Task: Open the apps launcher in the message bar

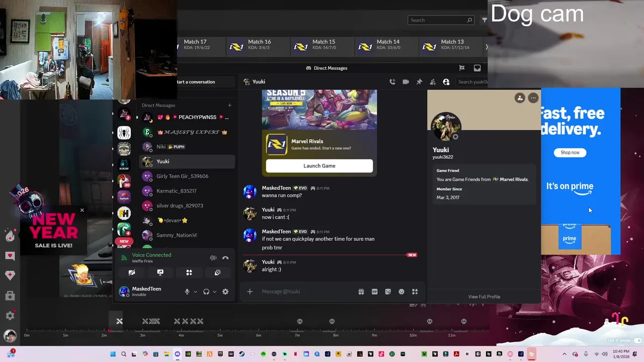Action: (415, 292)
